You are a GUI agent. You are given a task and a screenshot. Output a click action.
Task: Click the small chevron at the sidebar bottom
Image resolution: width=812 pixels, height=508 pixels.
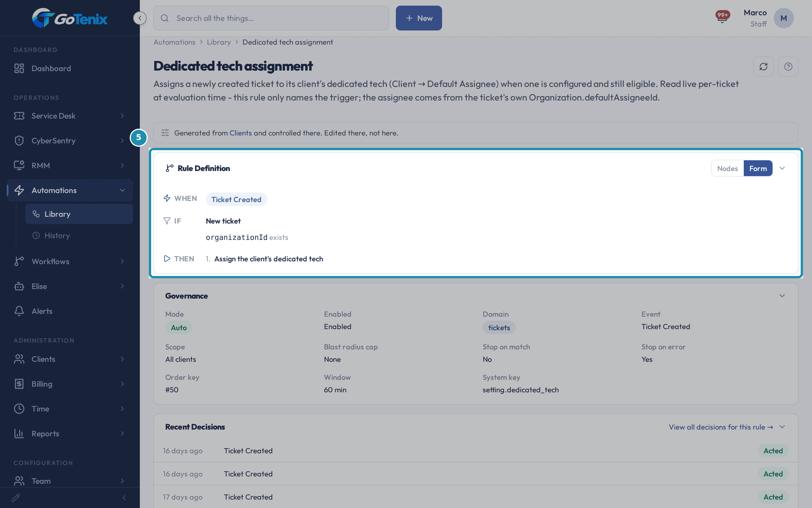[x=124, y=498]
